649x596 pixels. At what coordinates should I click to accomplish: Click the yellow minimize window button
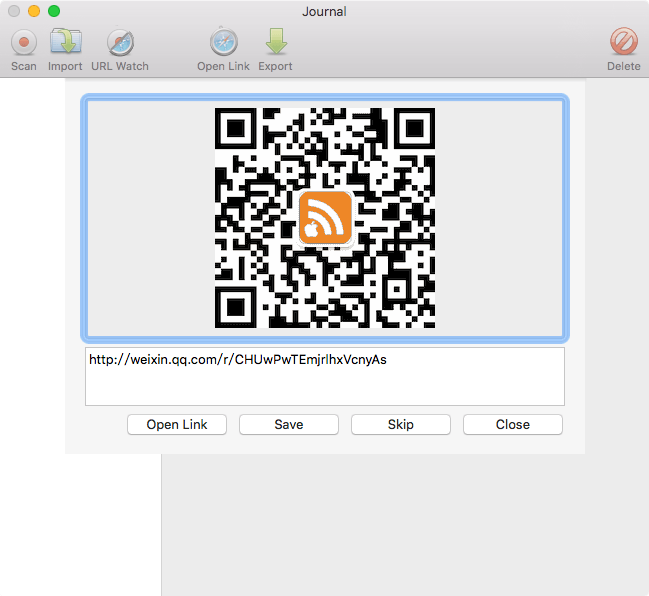pos(34,11)
